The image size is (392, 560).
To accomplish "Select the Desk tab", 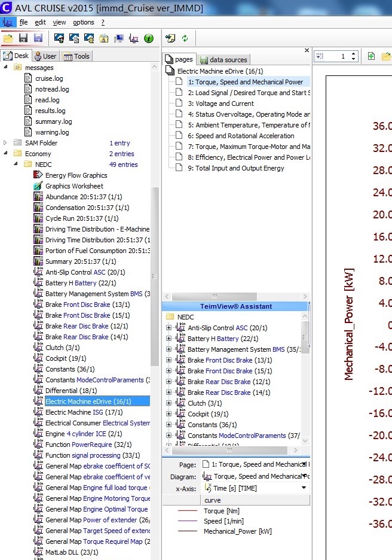I will 16,56.
